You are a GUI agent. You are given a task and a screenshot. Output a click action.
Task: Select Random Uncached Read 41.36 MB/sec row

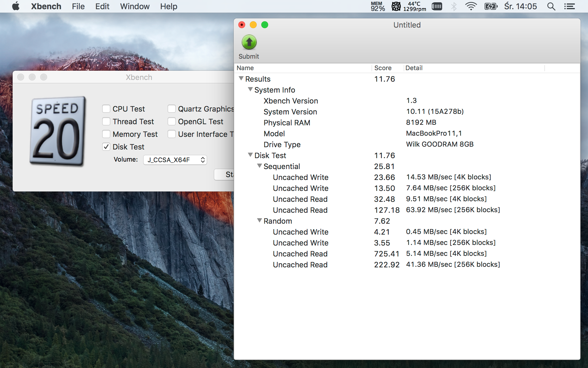click(407, 265)
